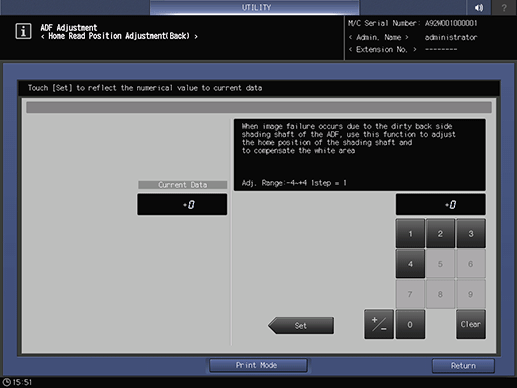Tap keypad number 3
This screenshot has height=388, width=517.
click(x=471, y=233)
